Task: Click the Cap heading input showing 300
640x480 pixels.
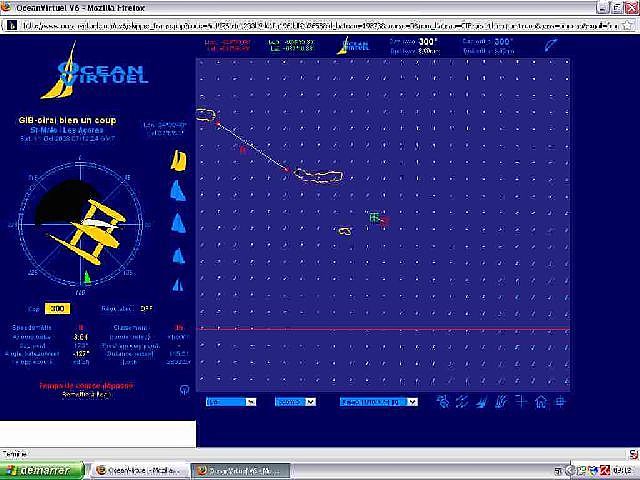Action: (86, 309)
